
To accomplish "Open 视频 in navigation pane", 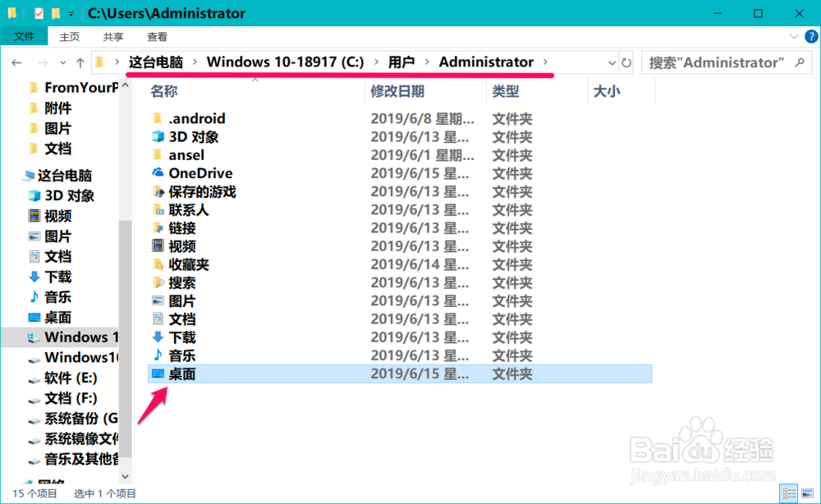I will 57,216.
